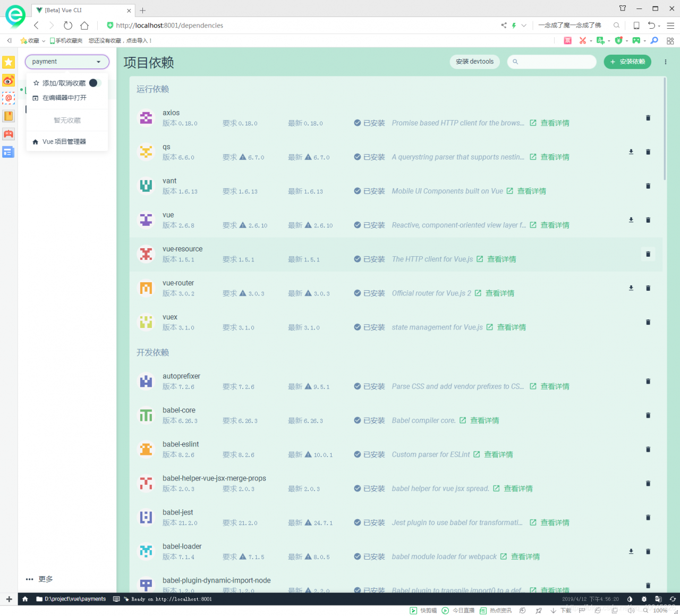Click the vue-router package logo icon

click(x=146, y=288)
